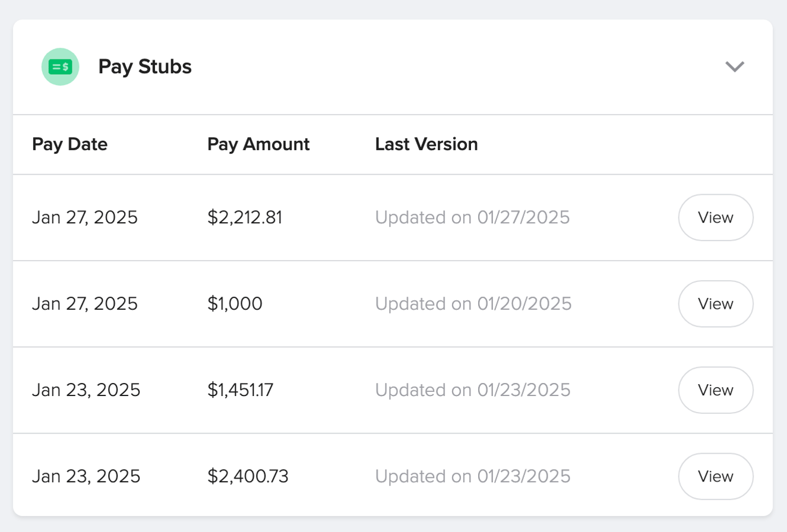Open the $1,451.17 pay stub with View

tap(715, 390)
